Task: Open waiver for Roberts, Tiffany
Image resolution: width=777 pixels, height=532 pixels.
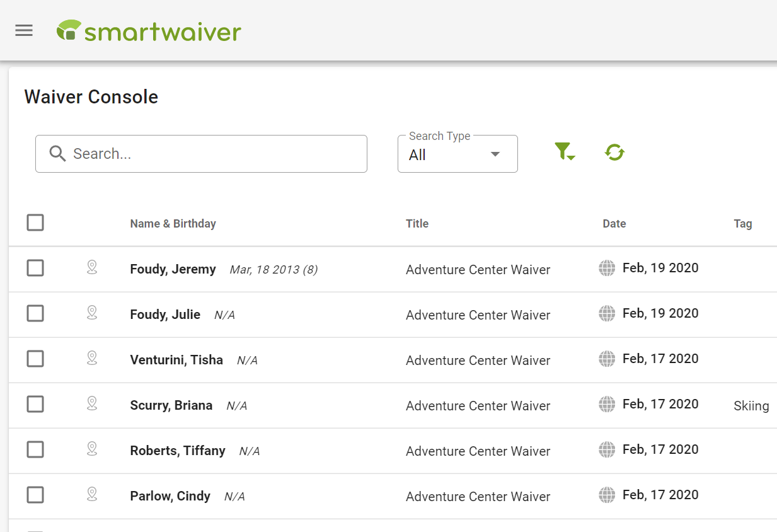Action: [178, 451]
